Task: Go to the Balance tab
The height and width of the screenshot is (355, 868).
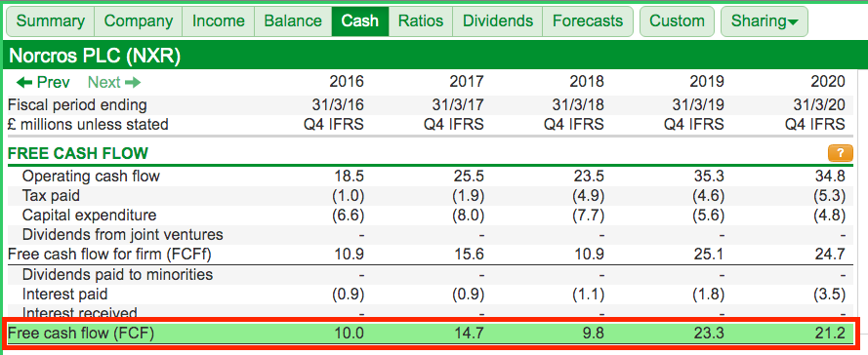Action: click(x=293, y=21)
